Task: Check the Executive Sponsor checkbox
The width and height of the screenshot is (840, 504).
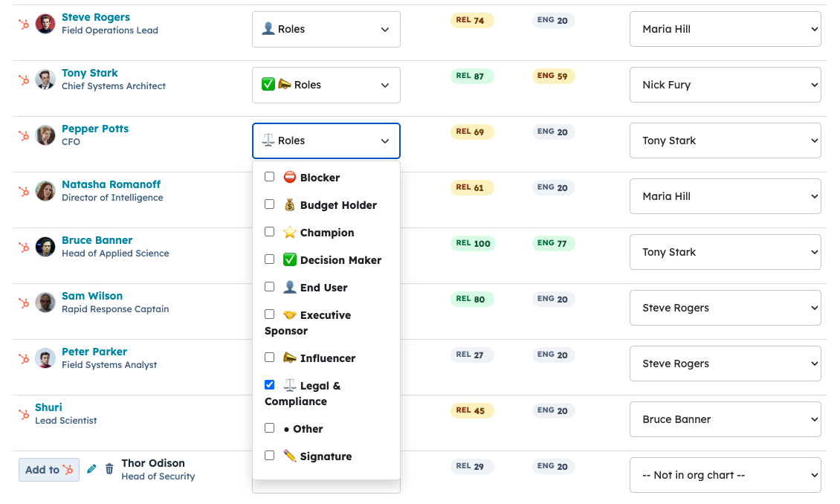Action: click(269, 314)
